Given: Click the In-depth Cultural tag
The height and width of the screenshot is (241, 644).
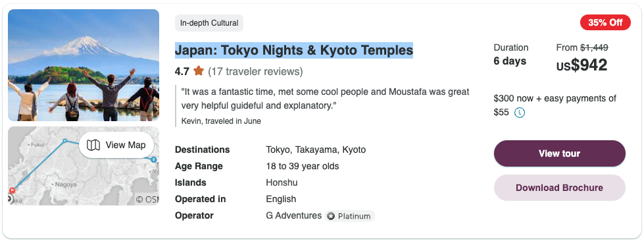Looking at the screenshot, I should point(209,23).
